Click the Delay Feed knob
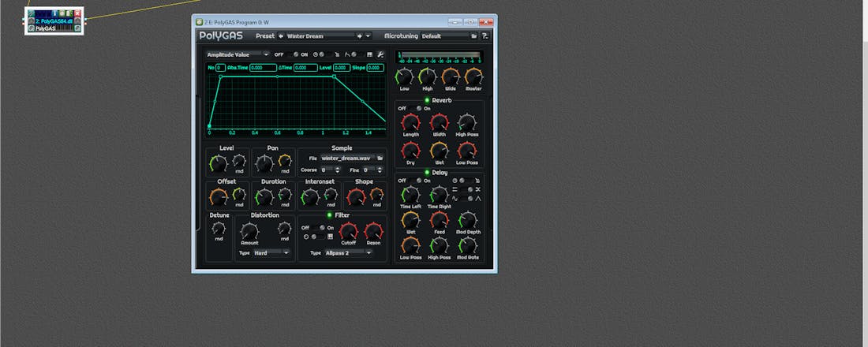This screenshot has width=868, height=347. pyautogui.click(x=439, y=220)
